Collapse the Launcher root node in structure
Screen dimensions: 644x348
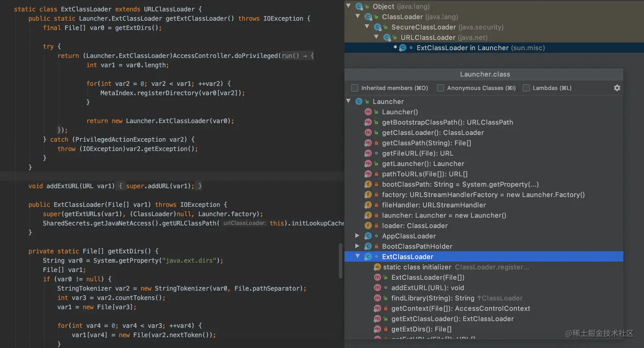click(348, 101)
